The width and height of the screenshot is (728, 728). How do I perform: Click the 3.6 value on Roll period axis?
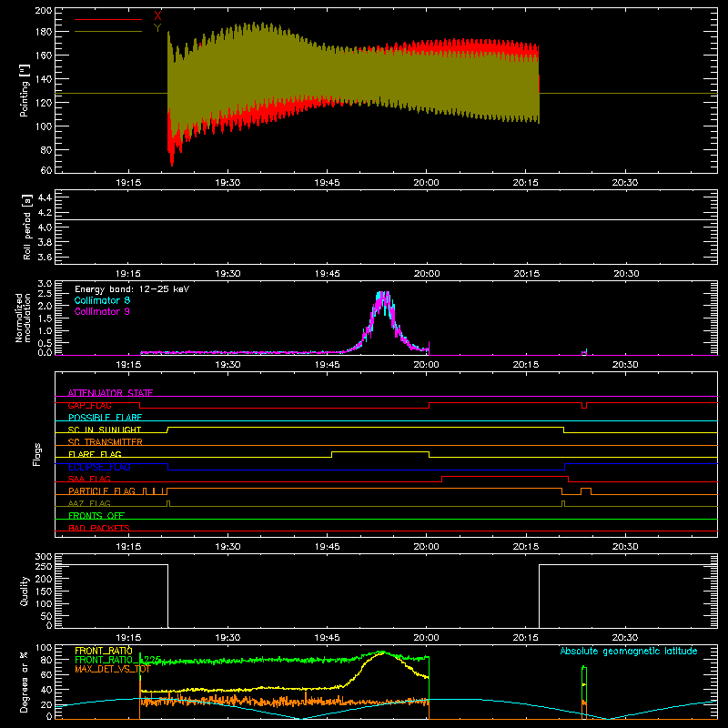pos(45,258)
